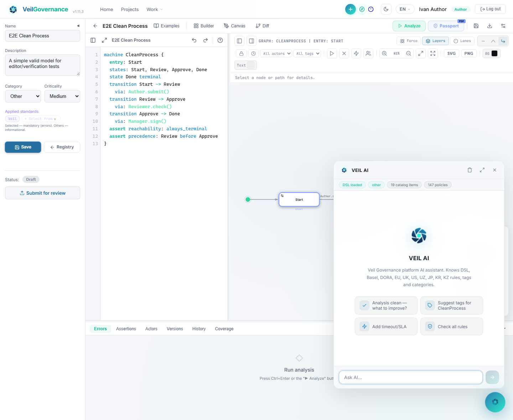Click the black BG color swatch
Screen dimensions: 513x420
(494, 53)
